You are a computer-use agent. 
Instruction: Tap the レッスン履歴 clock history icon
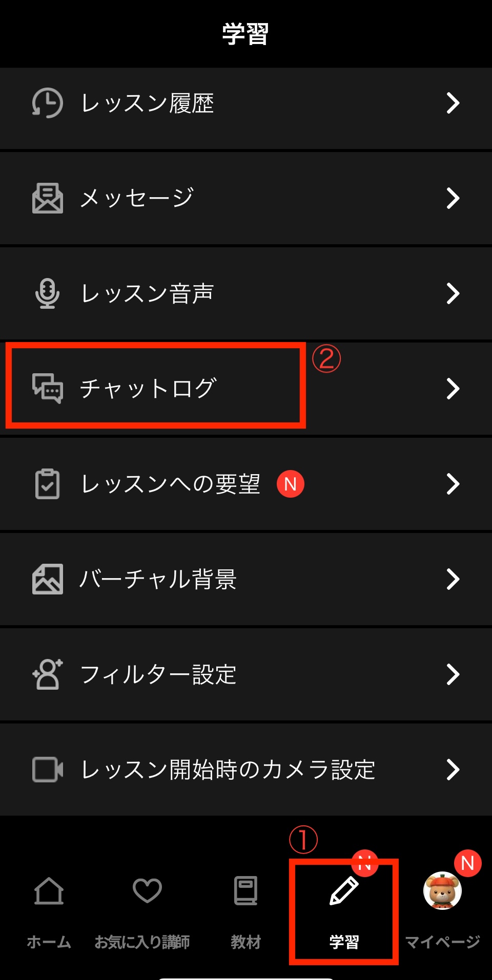(47, 103)
